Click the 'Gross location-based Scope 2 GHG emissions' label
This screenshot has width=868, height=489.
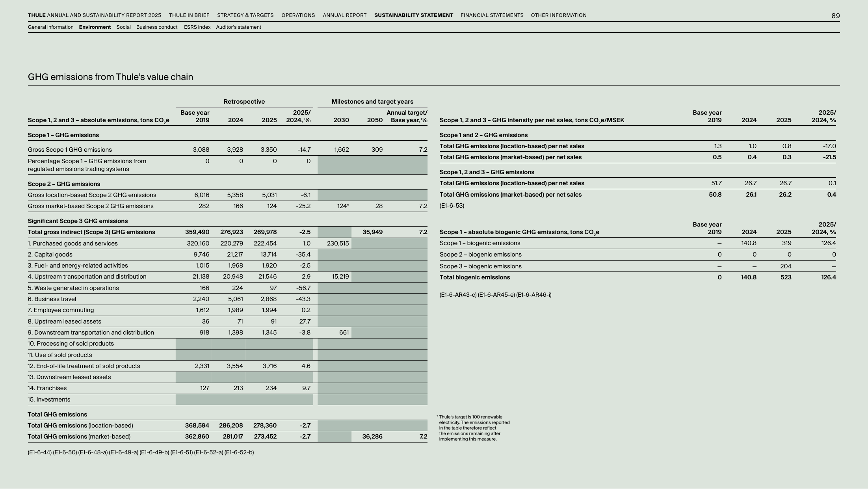coord(92,195)
